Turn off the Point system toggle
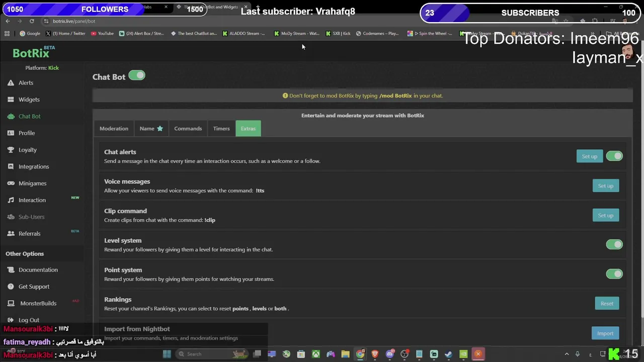This screenshot has width=644, height=362. pos(614,274)
